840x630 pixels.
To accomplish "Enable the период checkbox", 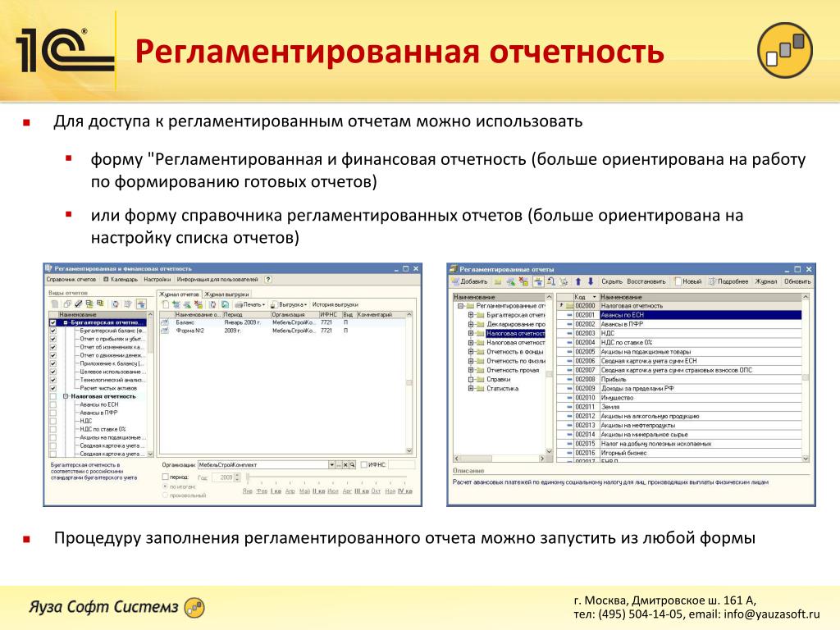I will point(165,477).
